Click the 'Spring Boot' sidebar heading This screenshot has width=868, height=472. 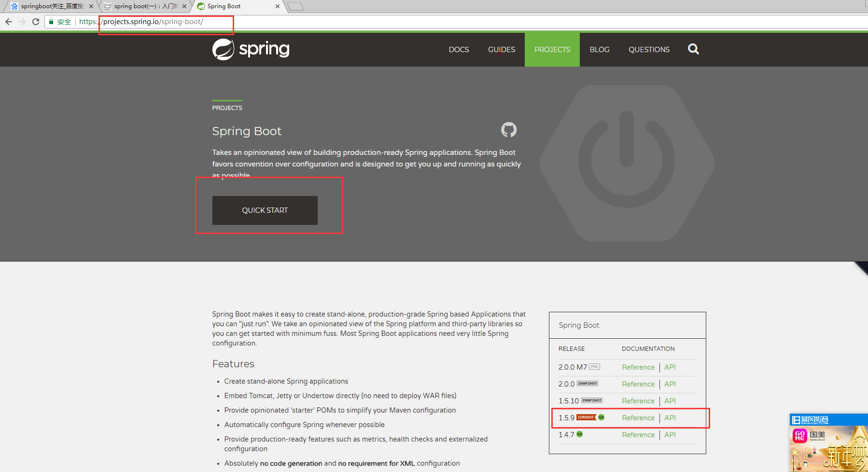click(x=579, y=325)
